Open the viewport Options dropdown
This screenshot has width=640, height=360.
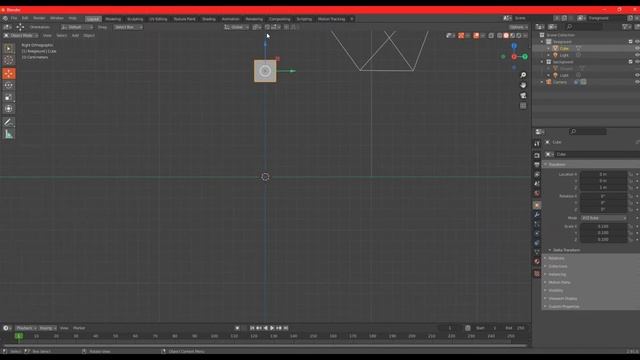click(x=518, y=27)
